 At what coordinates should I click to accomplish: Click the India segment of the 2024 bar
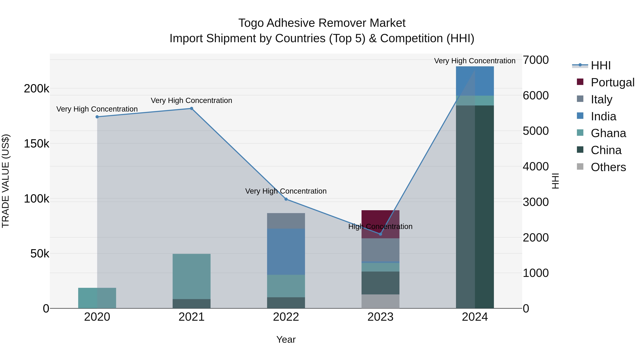coord(475,81)
